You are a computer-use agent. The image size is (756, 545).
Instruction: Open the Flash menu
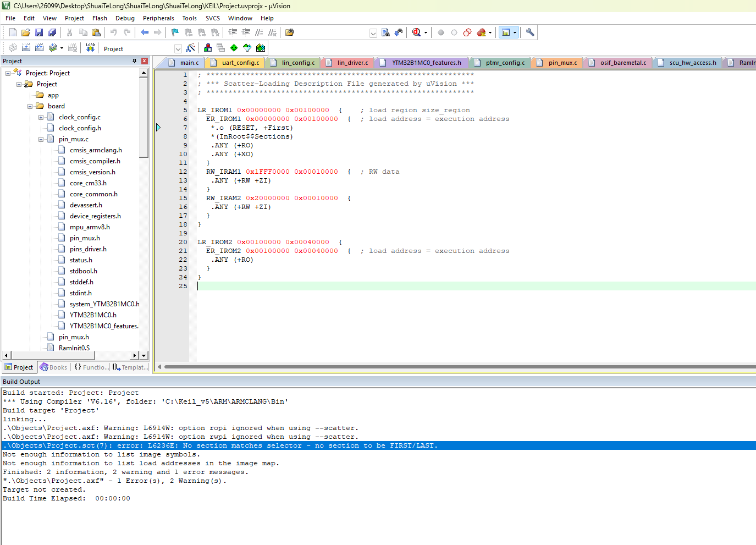click(100, 18)
